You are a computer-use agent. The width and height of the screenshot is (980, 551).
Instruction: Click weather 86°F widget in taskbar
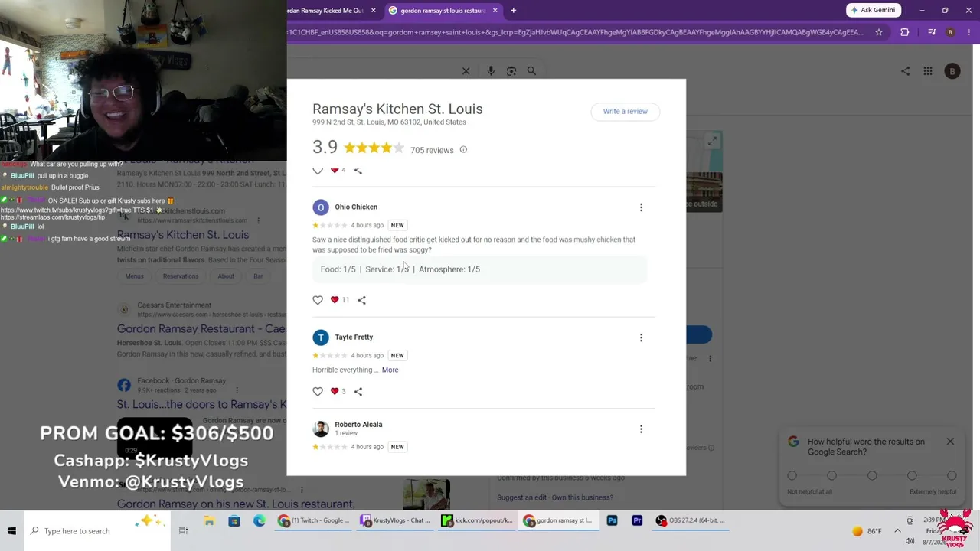867,531
